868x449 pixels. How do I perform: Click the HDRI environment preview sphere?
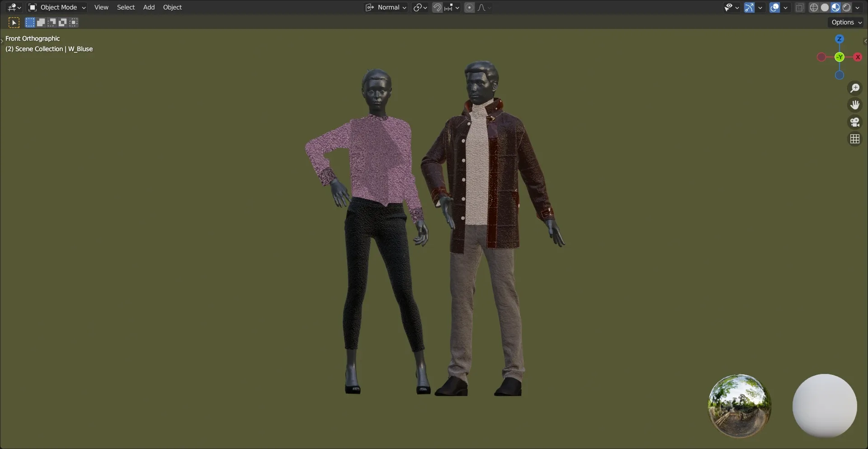click(x=739, y=406)
